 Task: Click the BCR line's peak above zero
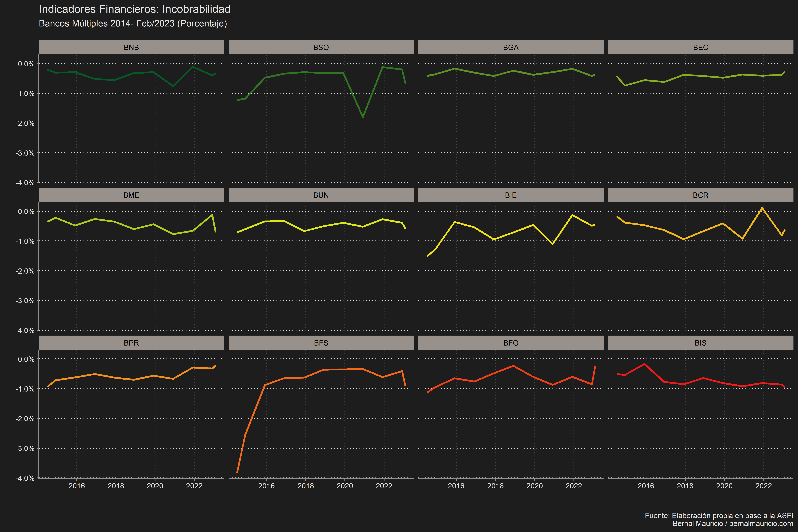click(x=762, y=208)
